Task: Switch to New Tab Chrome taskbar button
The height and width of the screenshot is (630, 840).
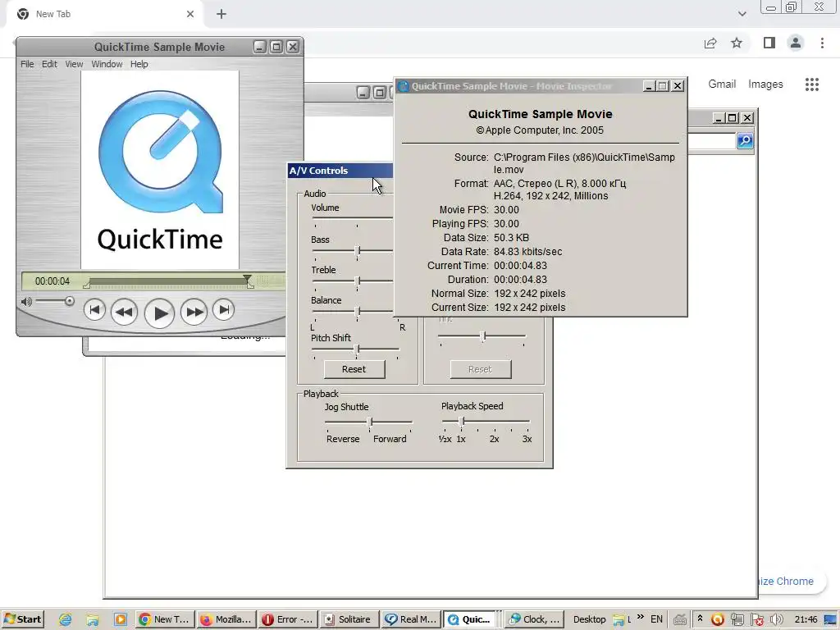Action: pyautogui.click(x=164, y=619)
